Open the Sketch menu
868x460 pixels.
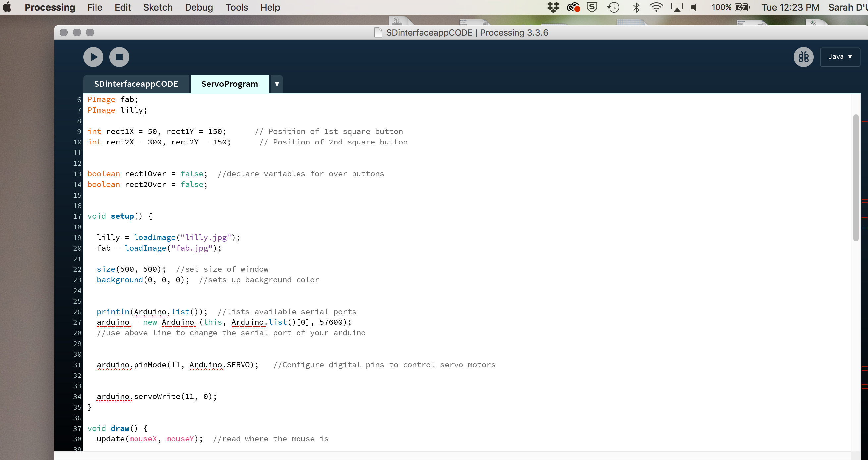[x=158, y=7]
